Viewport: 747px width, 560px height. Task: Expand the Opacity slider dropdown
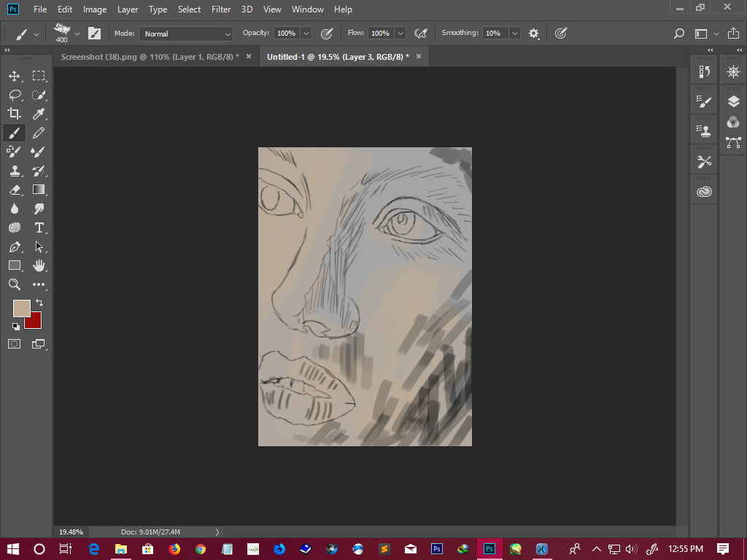pyautogui.click(x=306, y=34)
